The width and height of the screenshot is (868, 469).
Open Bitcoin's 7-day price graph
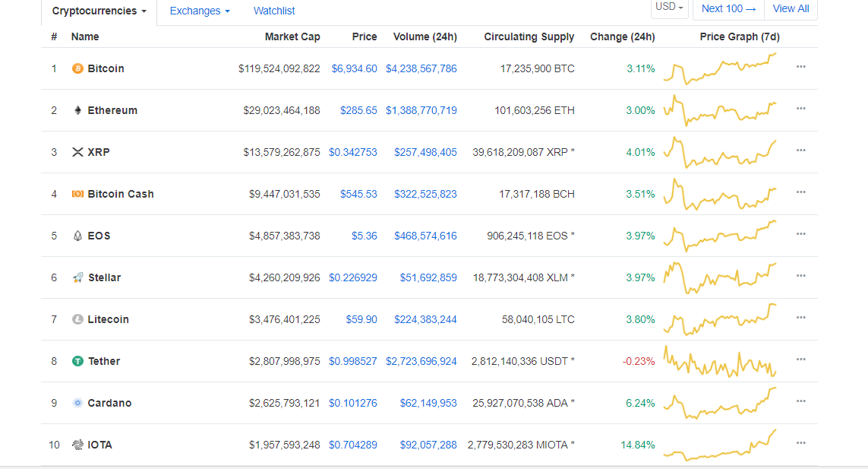tap(720, 68)
